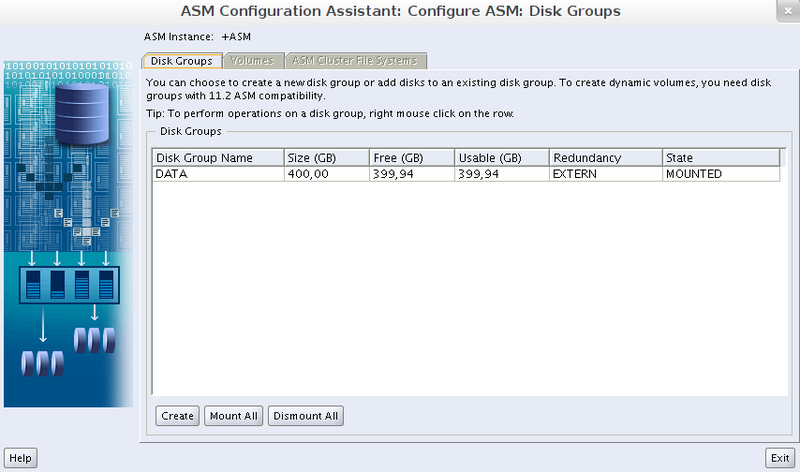Screen dimensions: 800x472
Task: Click the database cylinder graphic in sidebar
Action: 81,109
